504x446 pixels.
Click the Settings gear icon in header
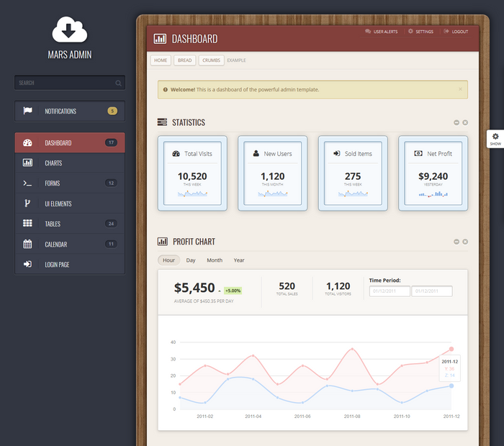click(x=410, y=31)
